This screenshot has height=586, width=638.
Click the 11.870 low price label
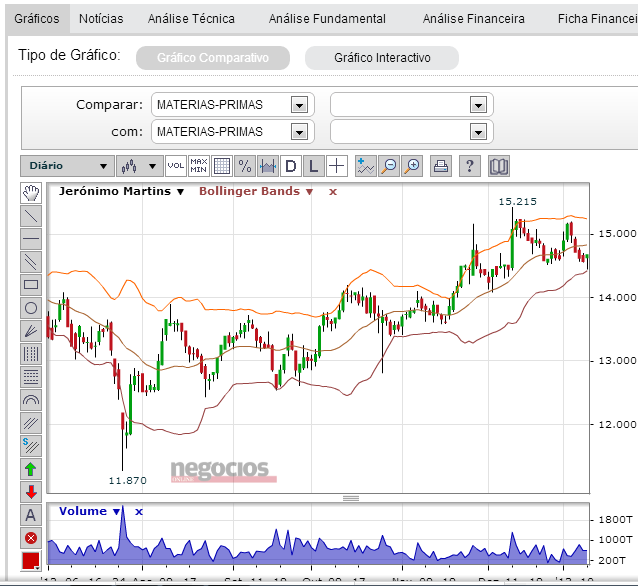[x=127, y=481]
